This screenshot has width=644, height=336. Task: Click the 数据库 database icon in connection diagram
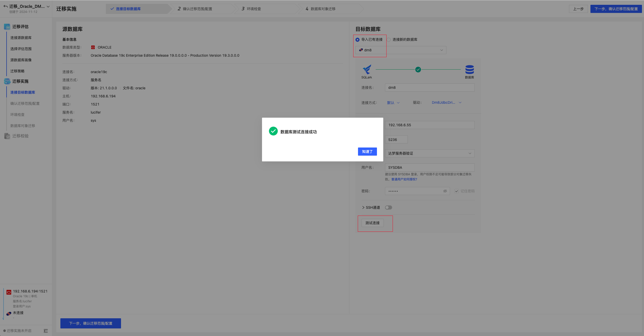click(x=469, y=69)
